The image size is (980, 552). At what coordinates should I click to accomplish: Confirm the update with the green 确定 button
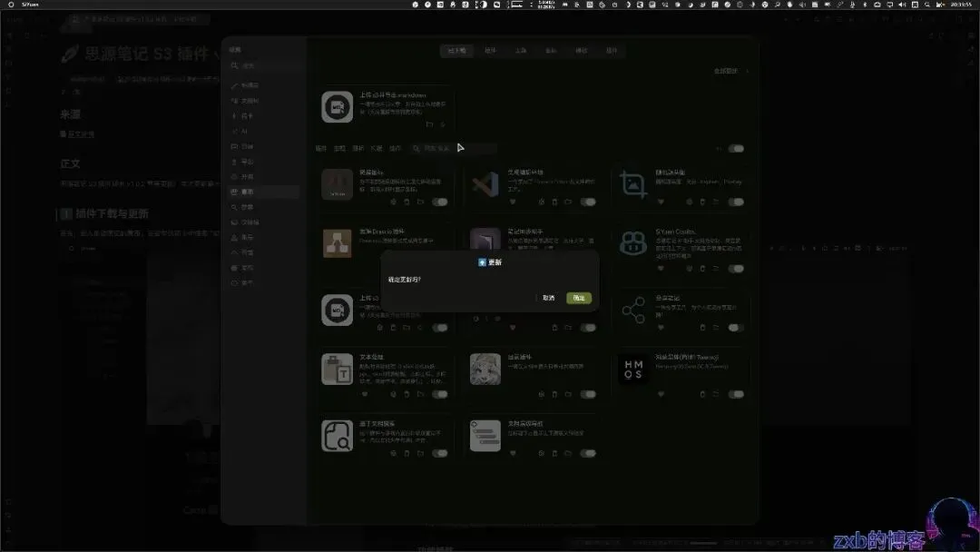tap(579, 298)
